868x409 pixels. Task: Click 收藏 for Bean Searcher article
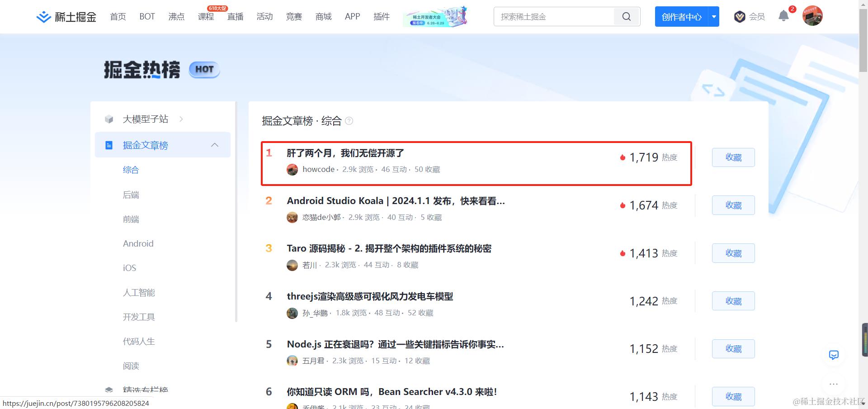[x=733, y=397]
